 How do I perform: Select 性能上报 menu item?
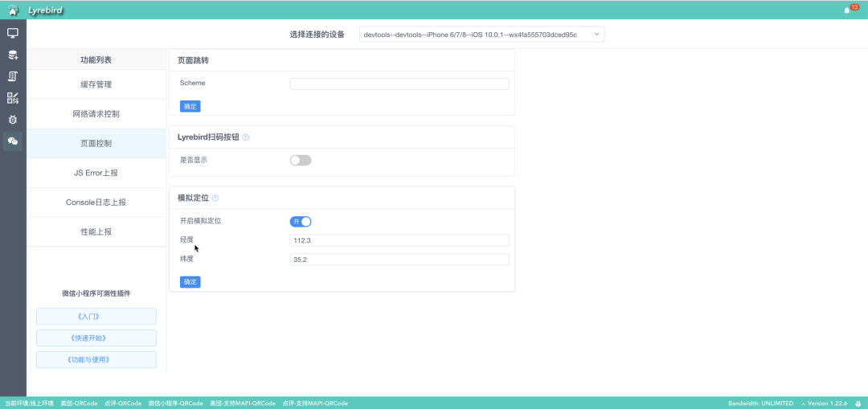[96, 231]
